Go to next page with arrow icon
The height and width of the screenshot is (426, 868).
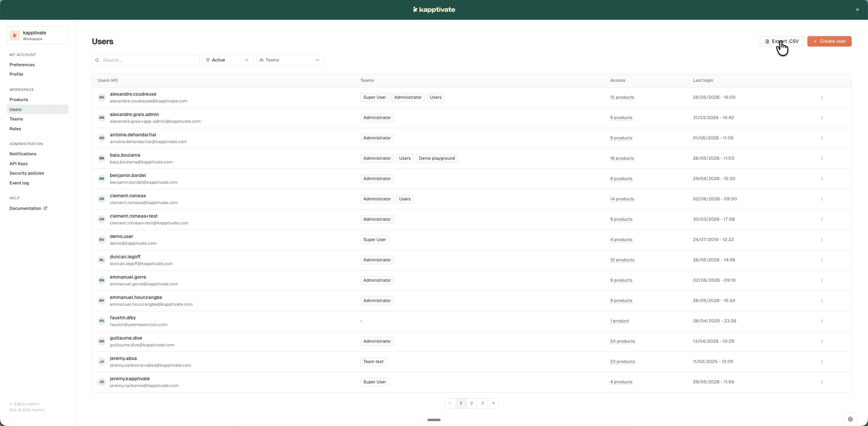493,403
